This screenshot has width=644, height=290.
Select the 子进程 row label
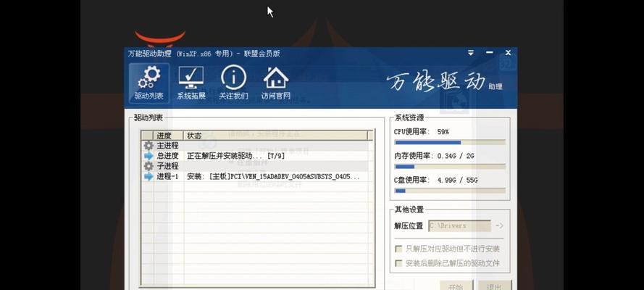click(x=167, y=166)
